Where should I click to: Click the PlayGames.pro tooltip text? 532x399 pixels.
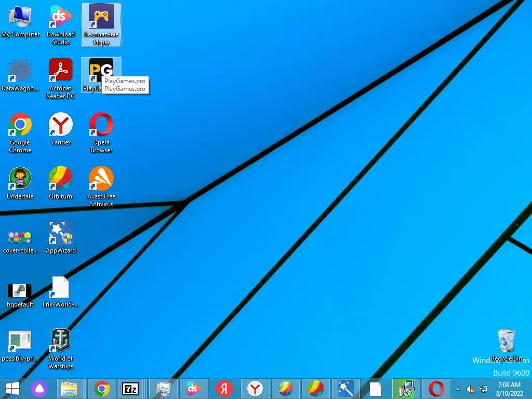pyautogui.click(x=125, y=85)
